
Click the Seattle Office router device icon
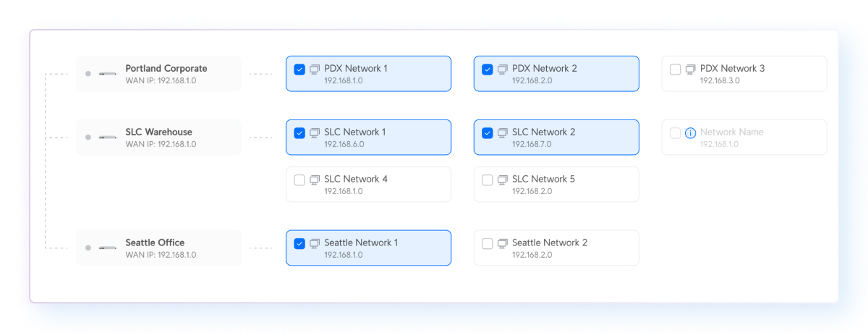108,248
